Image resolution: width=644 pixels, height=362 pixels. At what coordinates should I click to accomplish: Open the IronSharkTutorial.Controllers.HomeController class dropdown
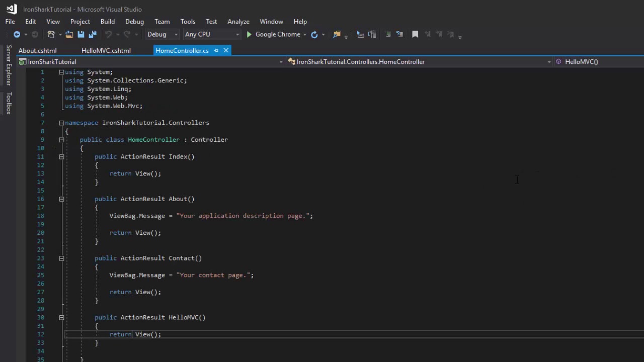coord(419,62)
